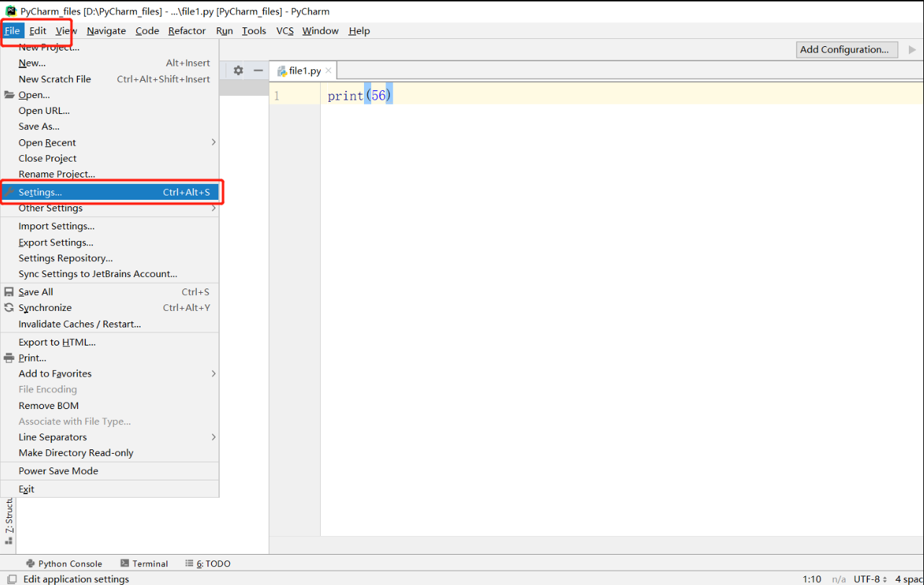924x585 pixels.
Task: Open the VCS menu
Action: tap(285, 30)
